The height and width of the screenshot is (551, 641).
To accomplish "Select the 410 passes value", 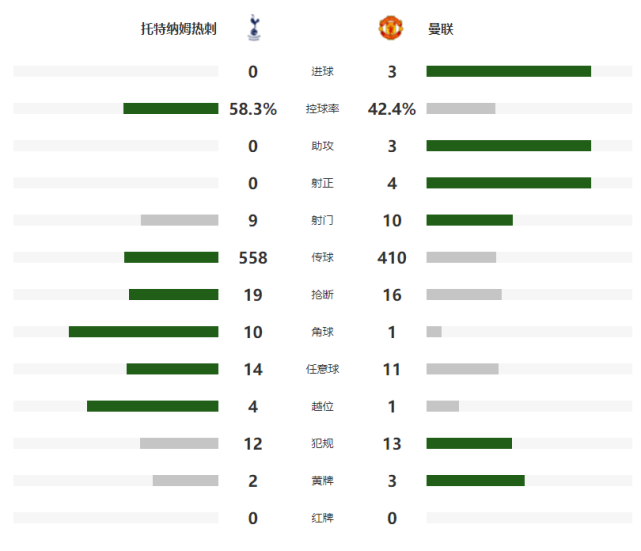I will pos(392,258).
